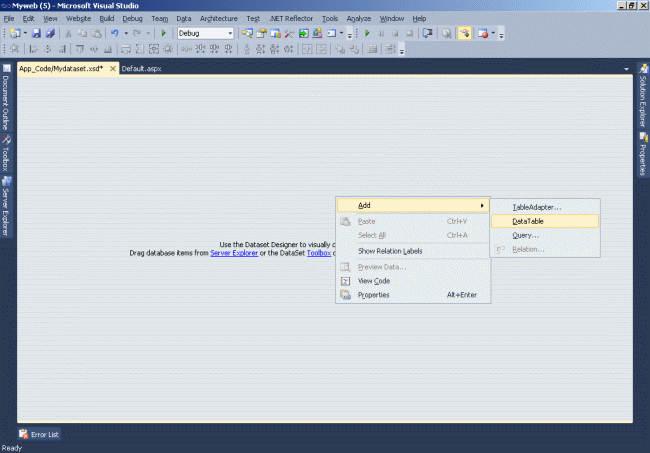Open the Server Explorer side tab

coord(6,208)
